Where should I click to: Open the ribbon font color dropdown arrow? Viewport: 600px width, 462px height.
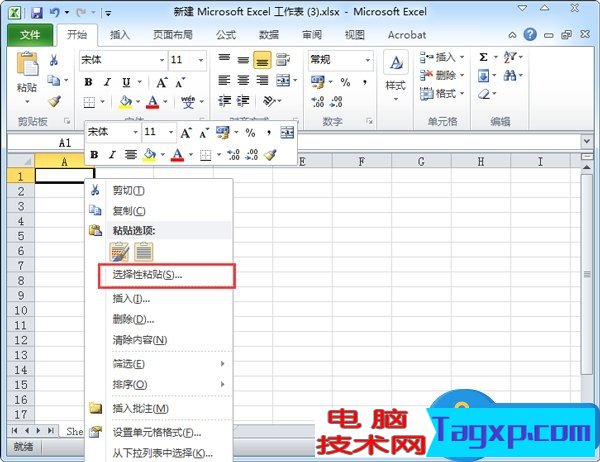[x=166, y=102]
